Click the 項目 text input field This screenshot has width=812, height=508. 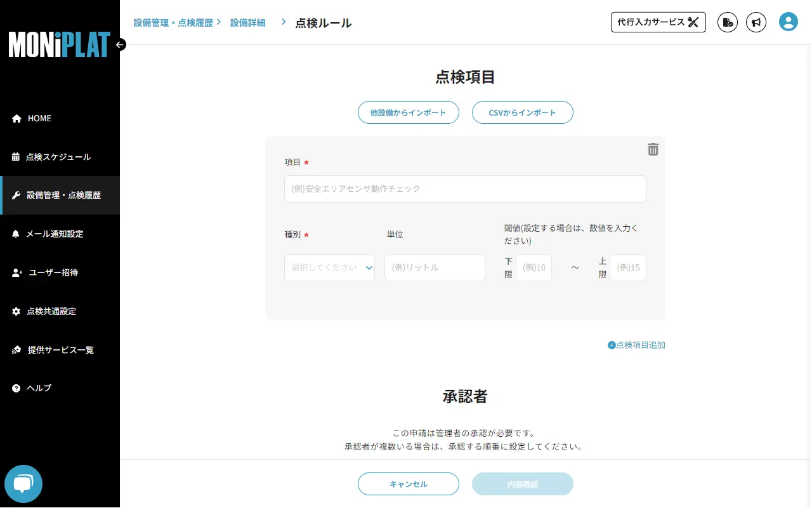click(x=465, y=189)
